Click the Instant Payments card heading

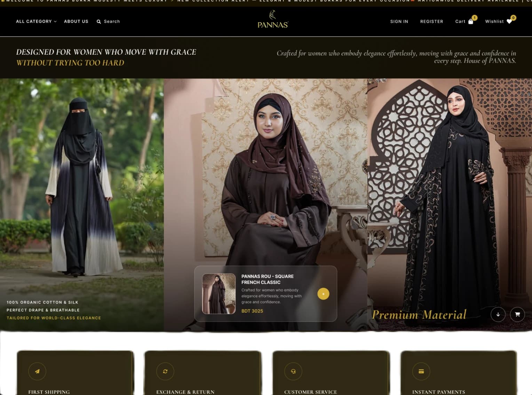click(x=439, y=392)
